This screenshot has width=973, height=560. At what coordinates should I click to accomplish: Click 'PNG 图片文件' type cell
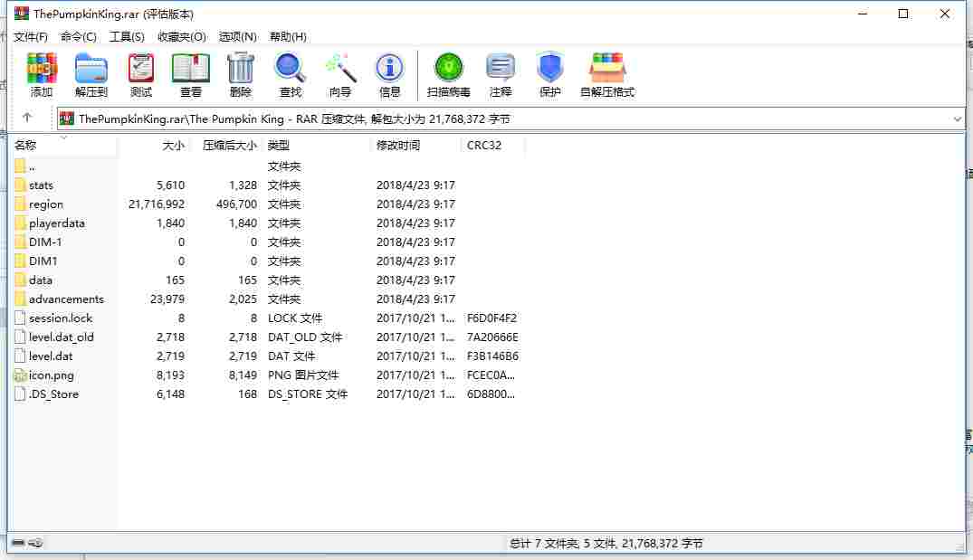[303, 375]
